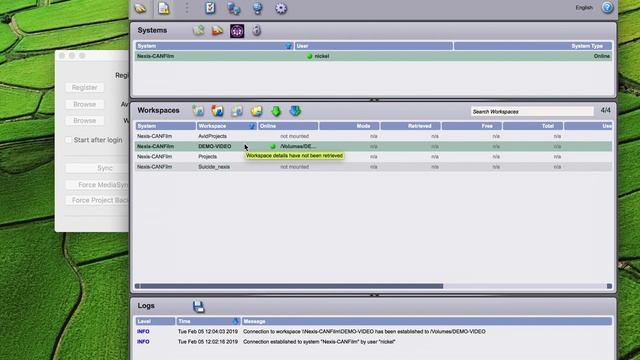Click the green down arrow in Workspaces toolbar
The height and width of the screenshot is (360, 640).
pos(276,111)
